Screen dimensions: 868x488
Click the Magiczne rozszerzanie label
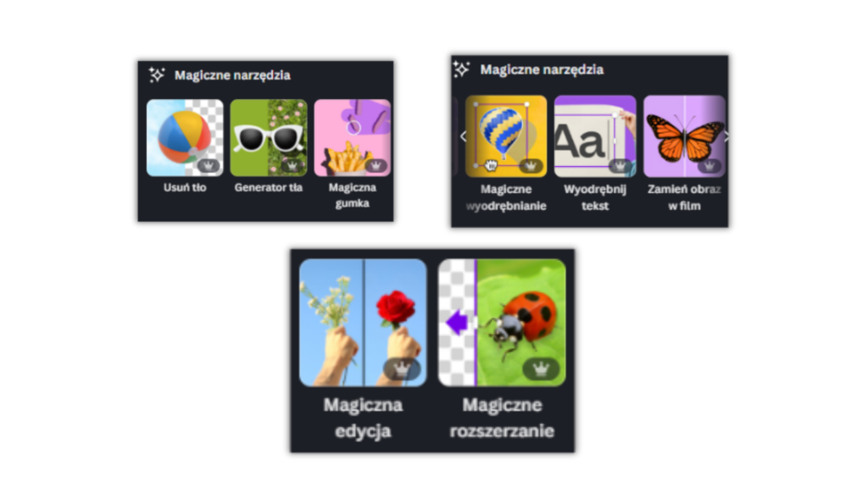click(x=502, y=418)
